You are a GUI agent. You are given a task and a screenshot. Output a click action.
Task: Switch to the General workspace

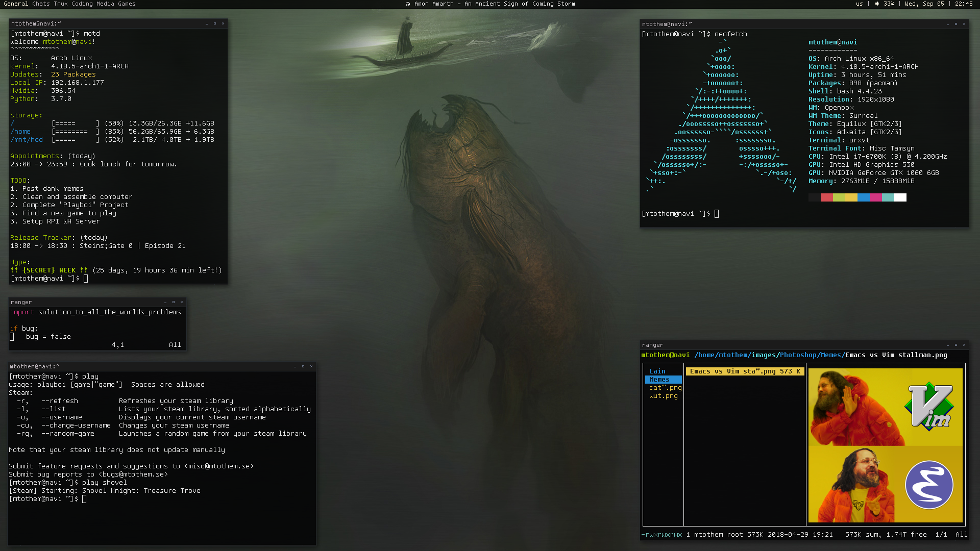[x=16, y=4]
